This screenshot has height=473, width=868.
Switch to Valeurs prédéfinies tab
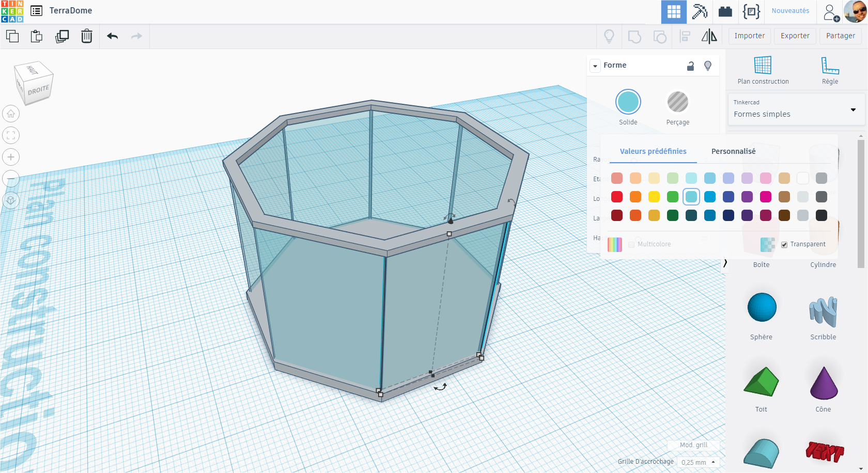point(653,151)
